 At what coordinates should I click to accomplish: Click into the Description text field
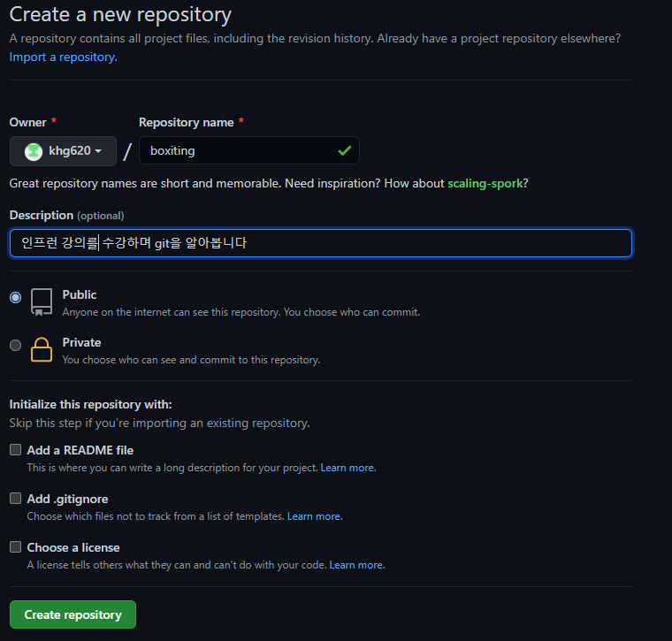coord(321,243)
